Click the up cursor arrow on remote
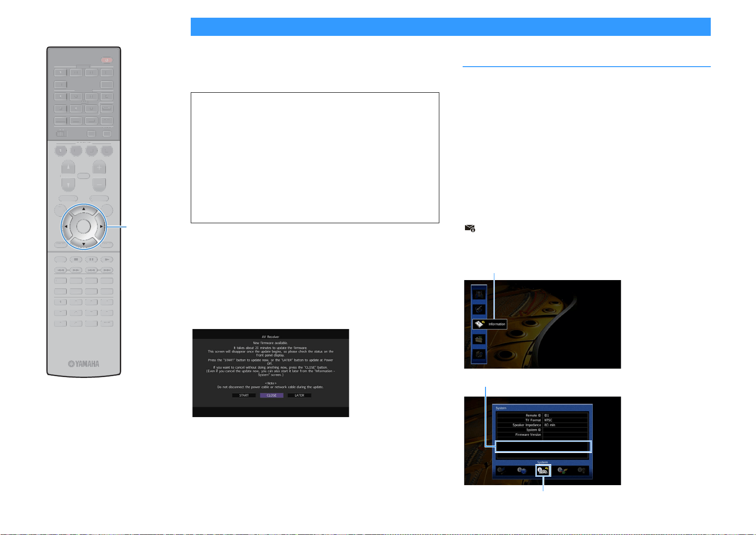Screen dimensions: 756x535 84,209
